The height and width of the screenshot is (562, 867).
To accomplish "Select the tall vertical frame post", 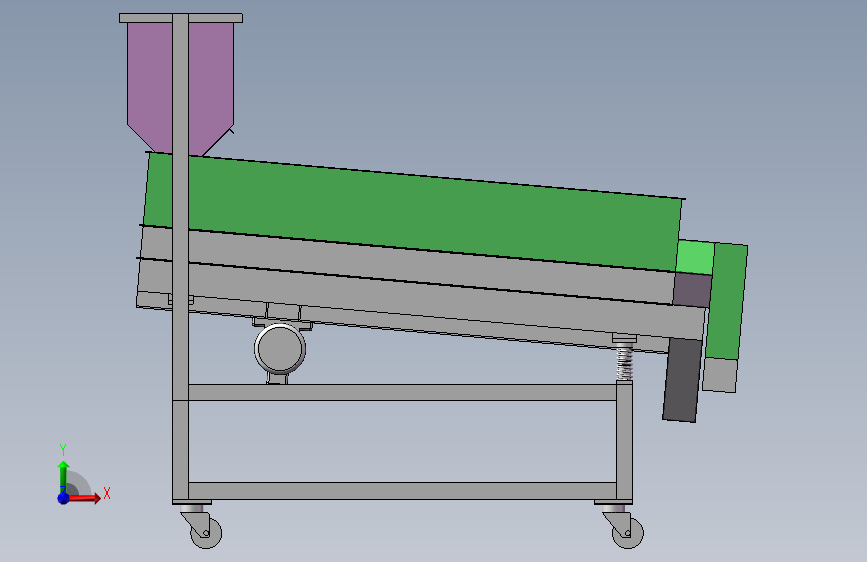I will tap(180, 258).
